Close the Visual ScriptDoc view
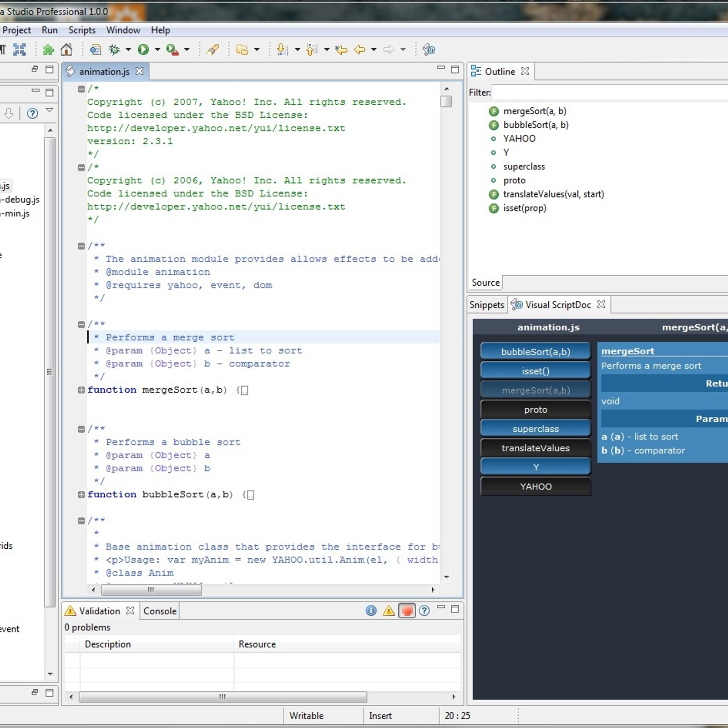Image resolution: width=728 pixels, height=728 pixels. (x=601, y=304)
